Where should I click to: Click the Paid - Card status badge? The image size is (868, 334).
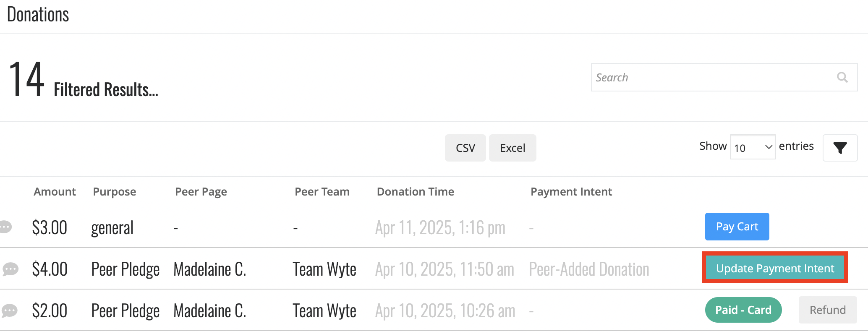click(x=743, y=310)
